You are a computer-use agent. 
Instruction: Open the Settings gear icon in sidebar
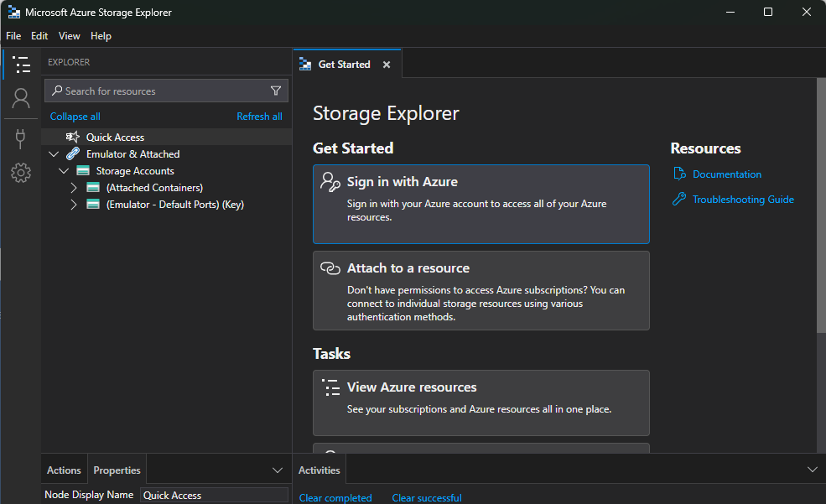(x=21, y=173)
